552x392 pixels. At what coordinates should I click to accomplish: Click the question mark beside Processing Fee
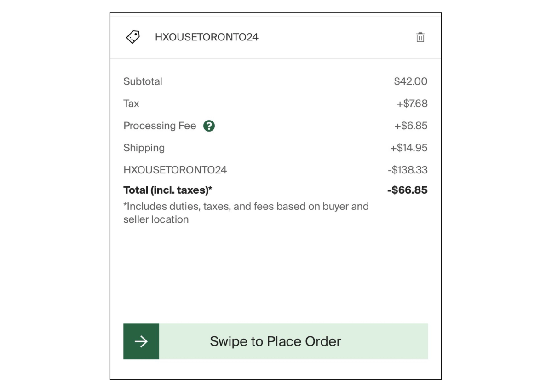click(x=209, y=125)
